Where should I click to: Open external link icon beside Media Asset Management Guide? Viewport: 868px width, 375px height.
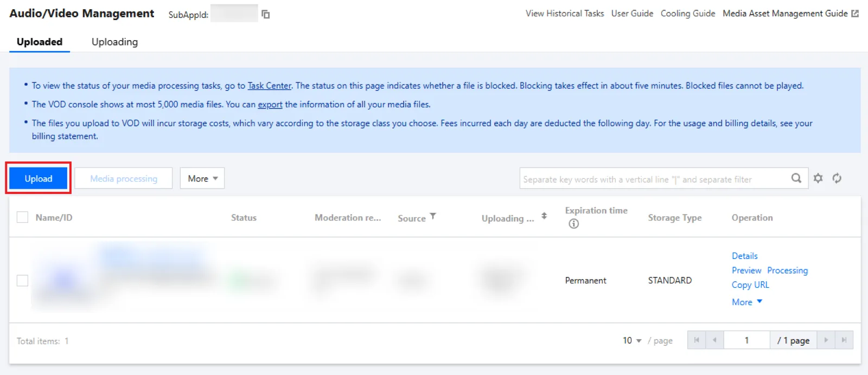tap(855, 14)
